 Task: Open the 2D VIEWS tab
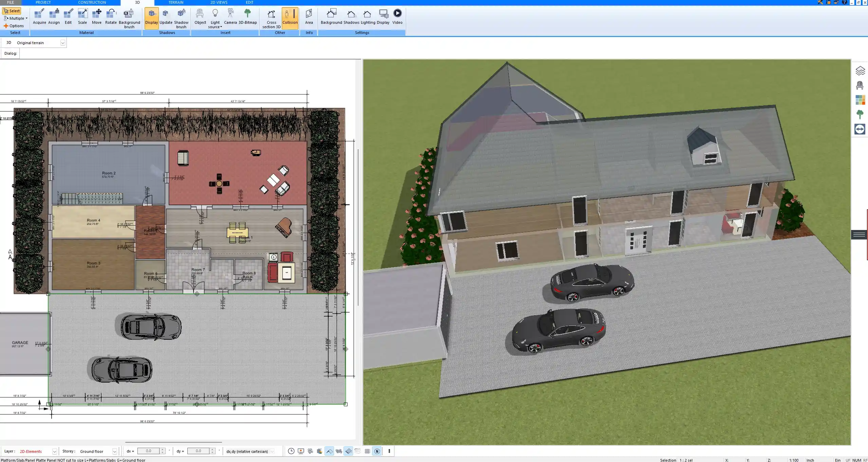click(x=218, y=2)
